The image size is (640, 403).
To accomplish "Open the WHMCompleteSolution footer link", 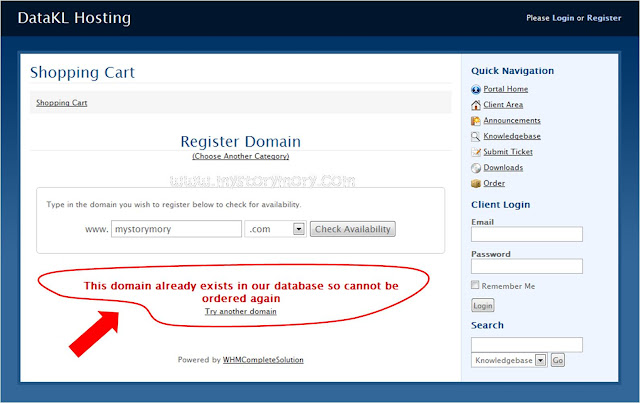I will tap(263, 360).
